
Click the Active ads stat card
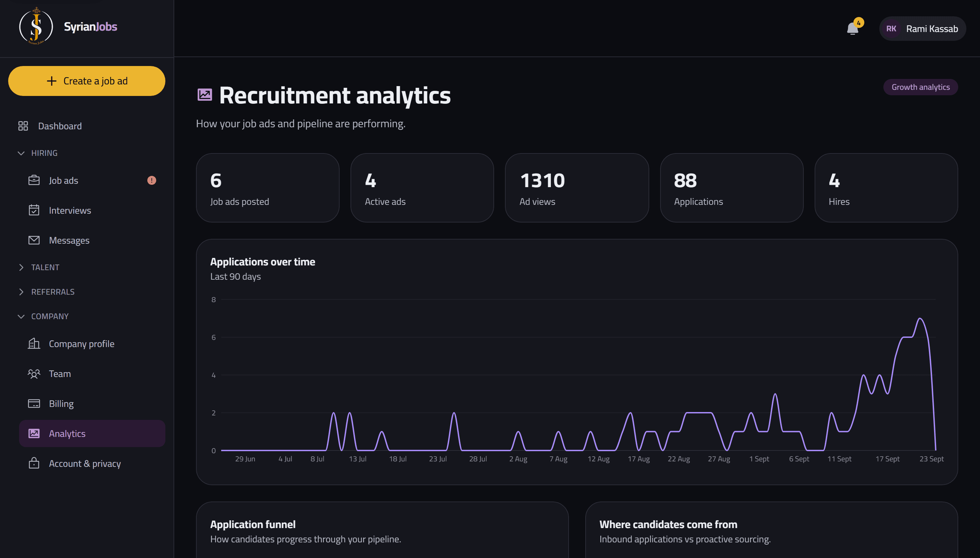[422, 188]
